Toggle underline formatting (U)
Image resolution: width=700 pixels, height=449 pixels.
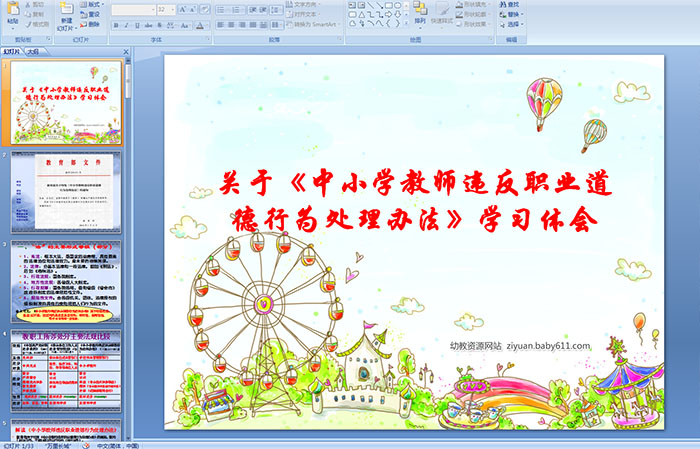(x=138, y=25)
